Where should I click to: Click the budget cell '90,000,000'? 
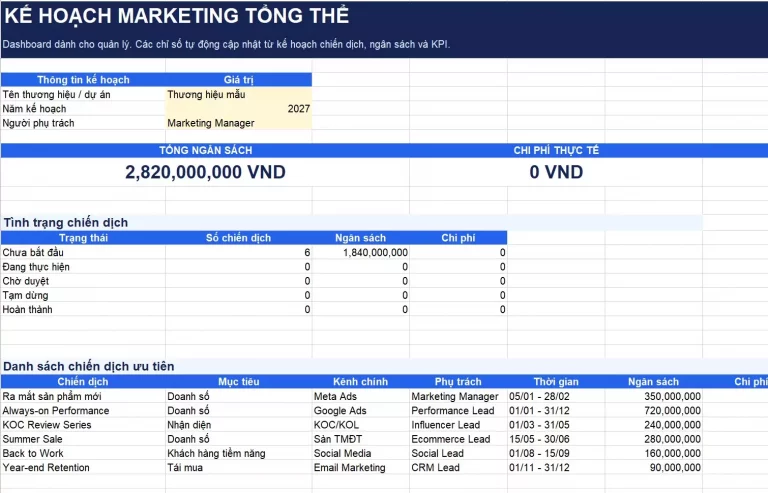pos(653,467)
